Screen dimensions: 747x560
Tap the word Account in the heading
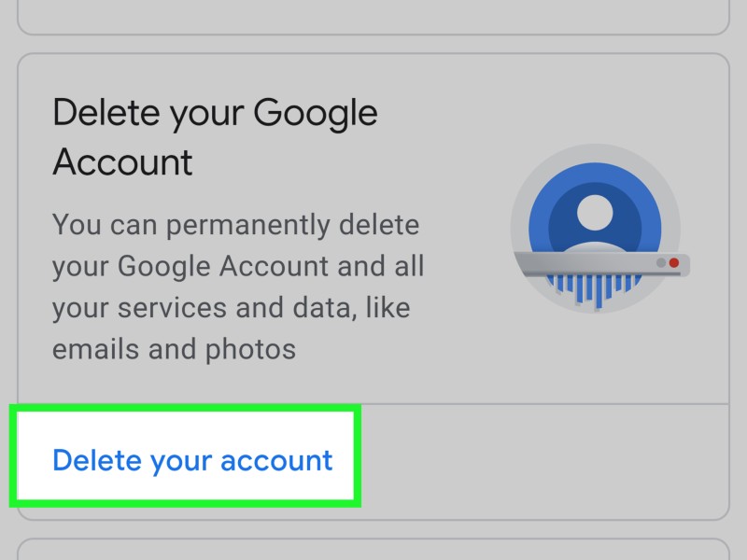pos(122,161)
